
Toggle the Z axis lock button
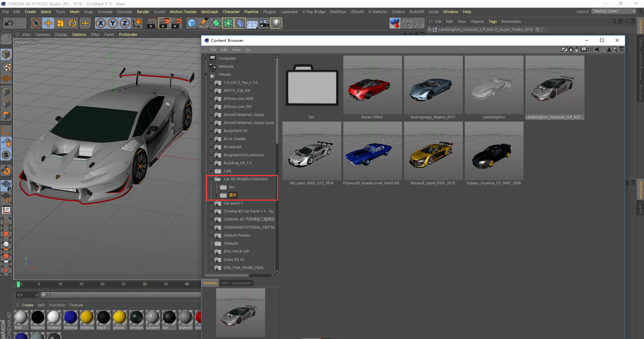coord(124,23)
